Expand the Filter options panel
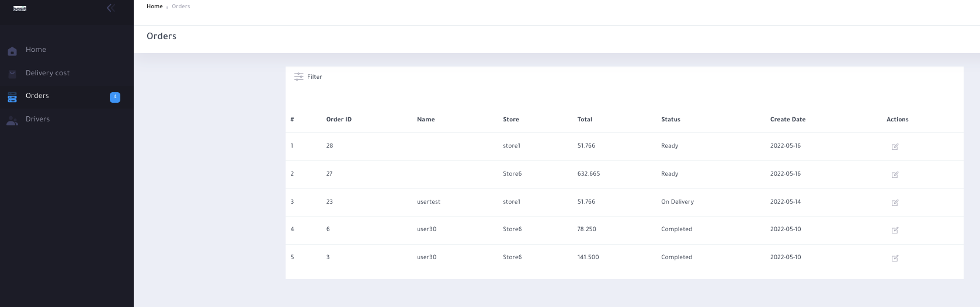The width and height of the screenshot is (980, 307). pos(308,76)
